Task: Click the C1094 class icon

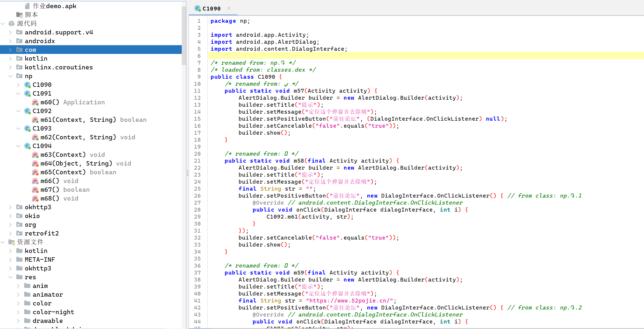Action: (27, 146)
